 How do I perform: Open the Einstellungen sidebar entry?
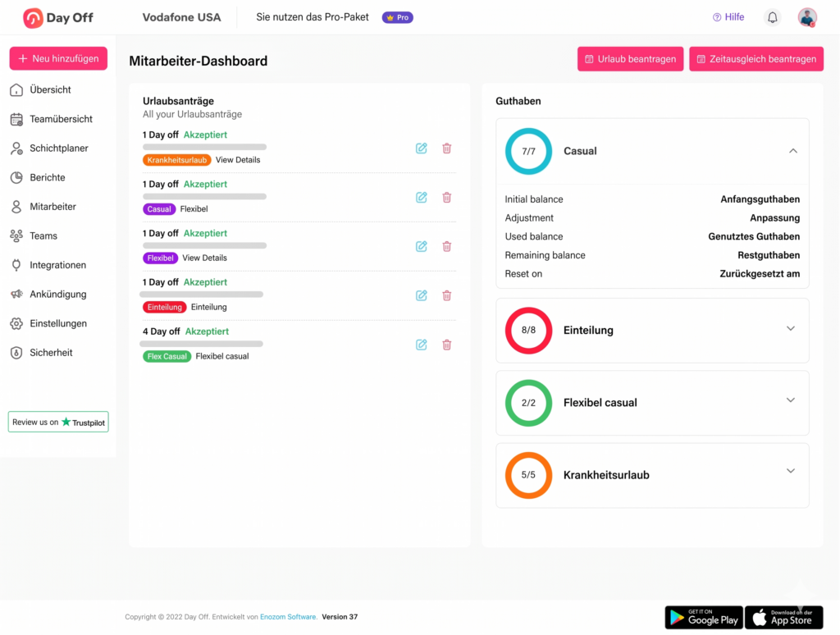tap(59, 323)
